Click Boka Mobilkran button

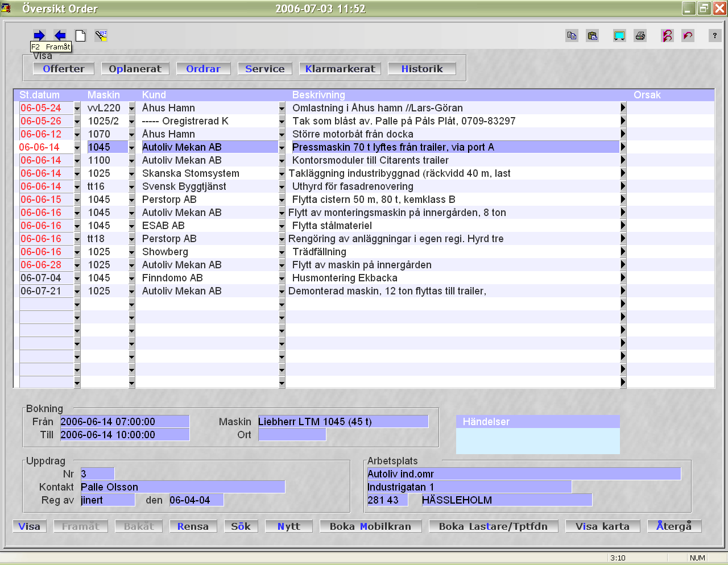point(371,526)
